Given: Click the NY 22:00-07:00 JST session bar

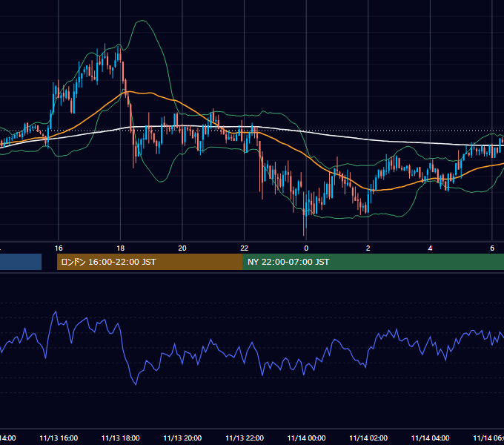Looking at the screenshot, I should (x=373, y=262).
